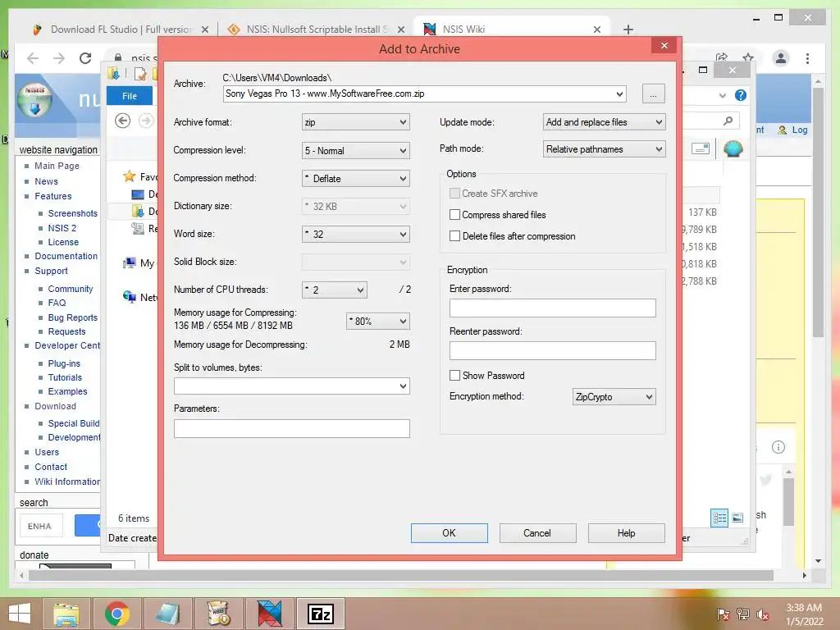Open the NSIS installer taskbar icon
840x630 pixels.
[218, 614]
